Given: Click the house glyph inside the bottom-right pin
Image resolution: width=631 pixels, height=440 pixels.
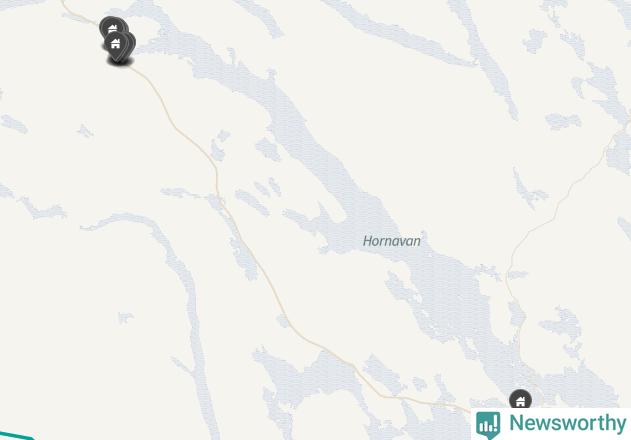Looking at the screenshot, I should coord(521,401).
